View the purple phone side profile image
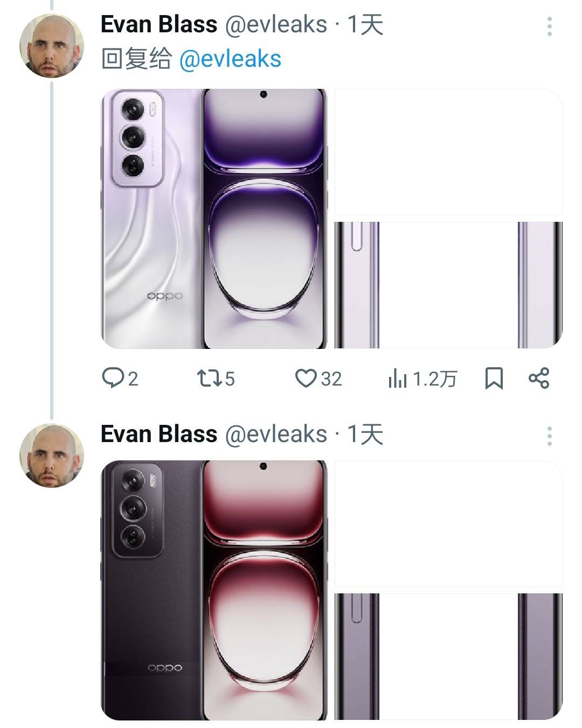This screenshot has height=728, width=582. click(448, 285)
